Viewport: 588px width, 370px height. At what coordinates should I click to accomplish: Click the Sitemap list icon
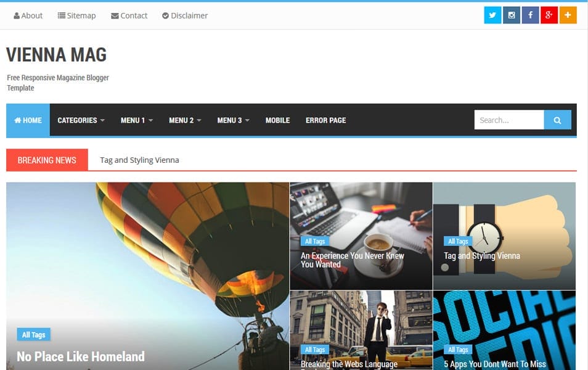61,15
